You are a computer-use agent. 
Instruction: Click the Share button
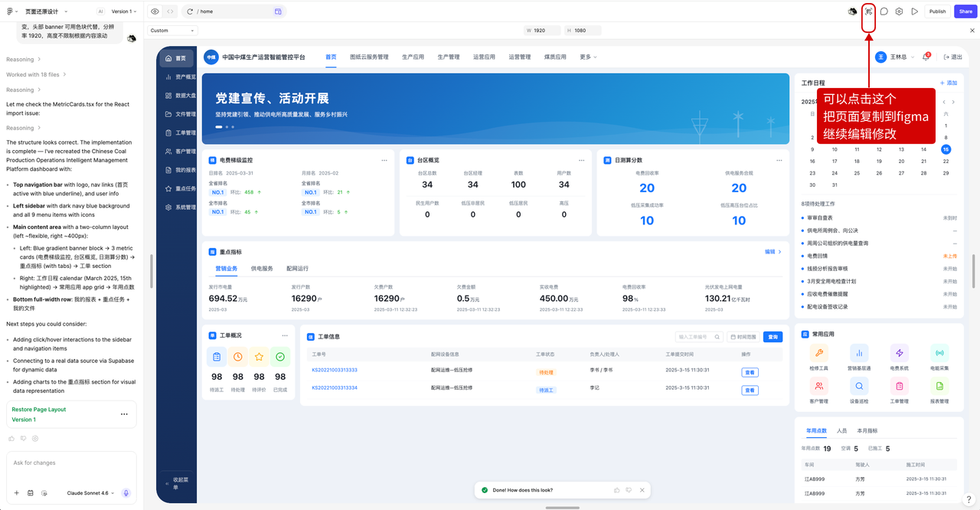coord(965,11)
